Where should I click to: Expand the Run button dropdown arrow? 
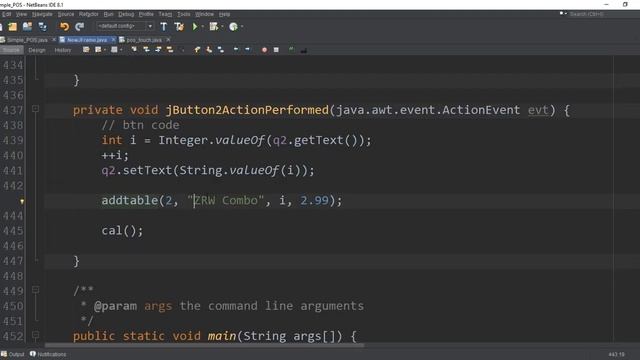[x=202, y=27]
